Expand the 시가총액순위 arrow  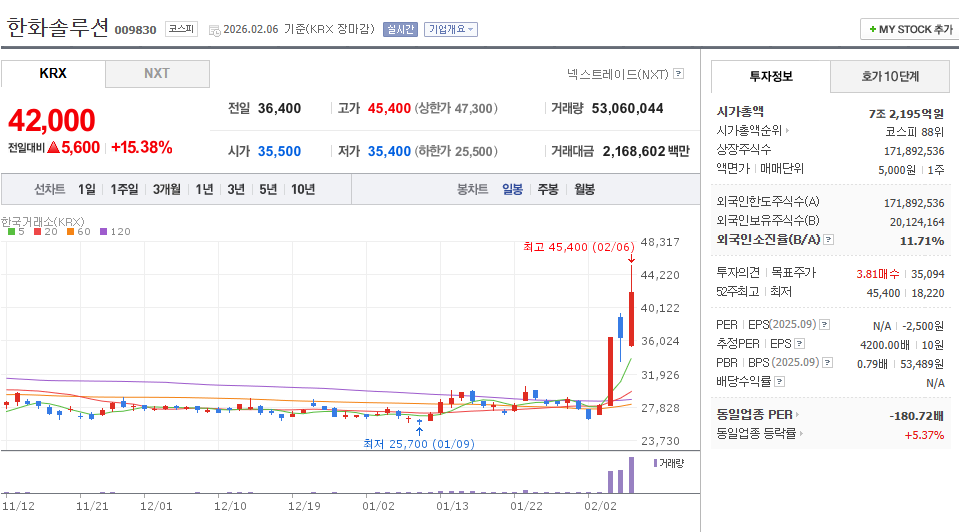pos(787,130)
